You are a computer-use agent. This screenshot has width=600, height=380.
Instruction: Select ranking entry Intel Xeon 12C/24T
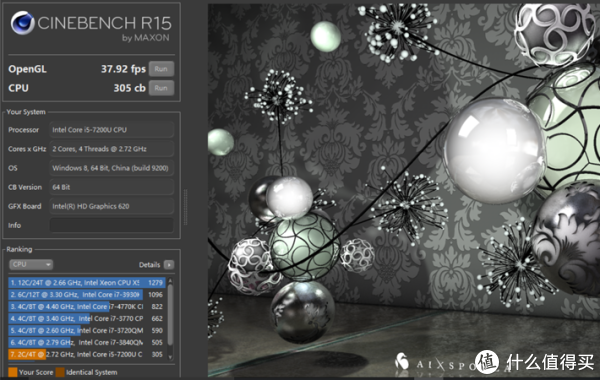pyautogui.click(x=87, y=283)
